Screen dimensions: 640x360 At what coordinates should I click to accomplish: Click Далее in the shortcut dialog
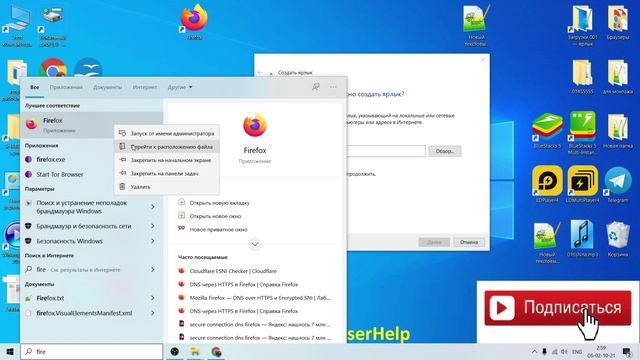coord(434,242)
